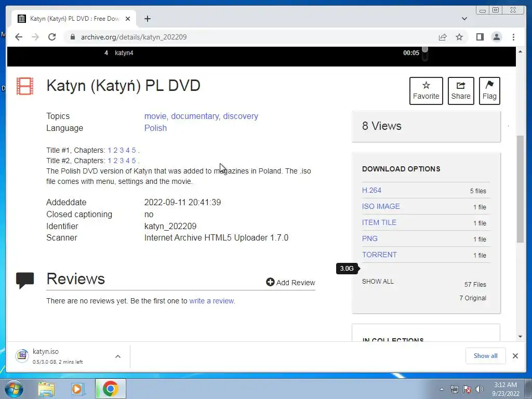Click SHOW ALL download files
The image size is (532, 399).
coord(378,282)
